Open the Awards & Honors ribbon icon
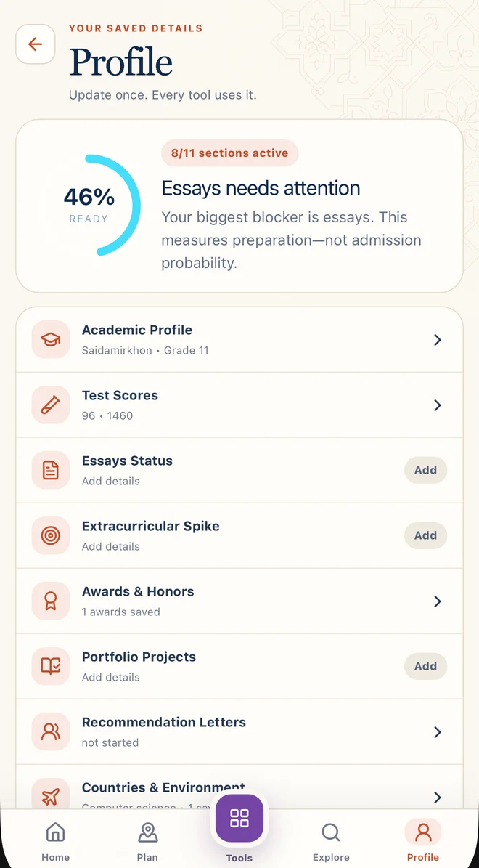479x868 pixels. point(50,601)
